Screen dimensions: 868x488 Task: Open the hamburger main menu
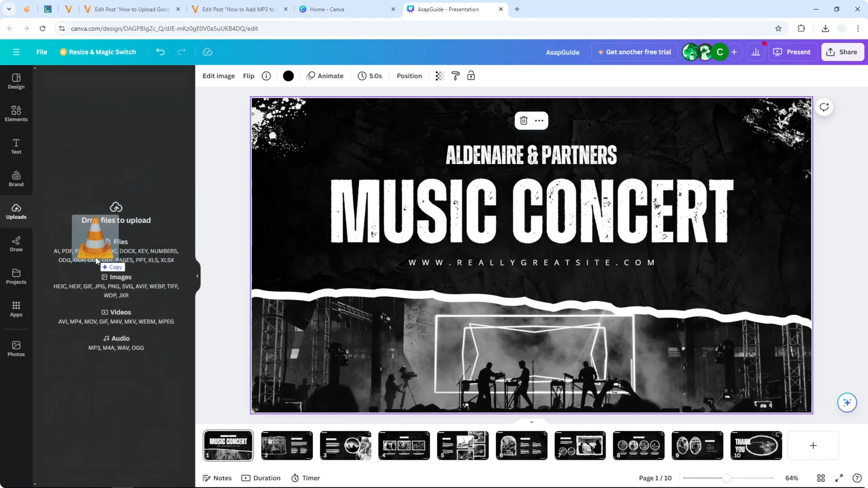16,52
